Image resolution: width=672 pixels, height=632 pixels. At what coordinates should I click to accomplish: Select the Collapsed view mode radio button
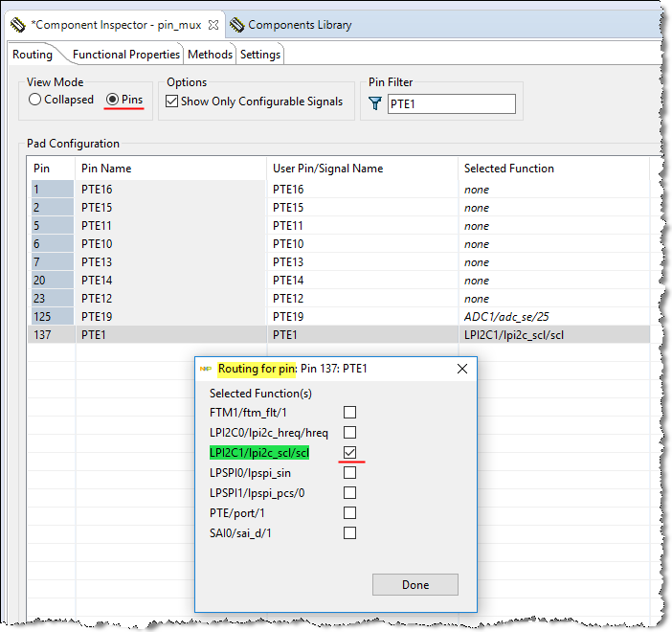point(34,100)
